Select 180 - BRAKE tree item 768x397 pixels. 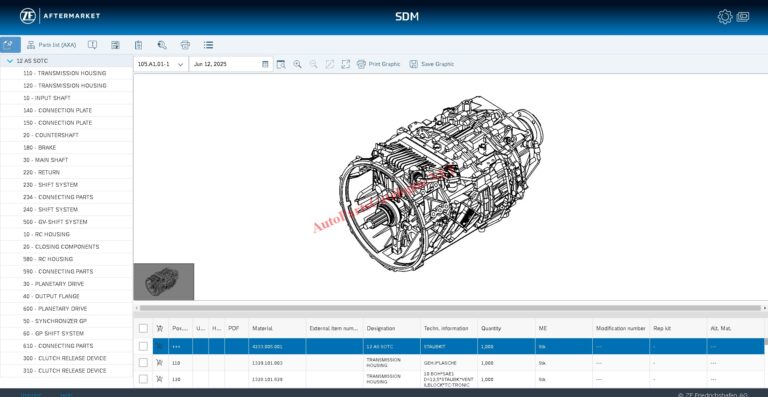(x=40, y=148)
